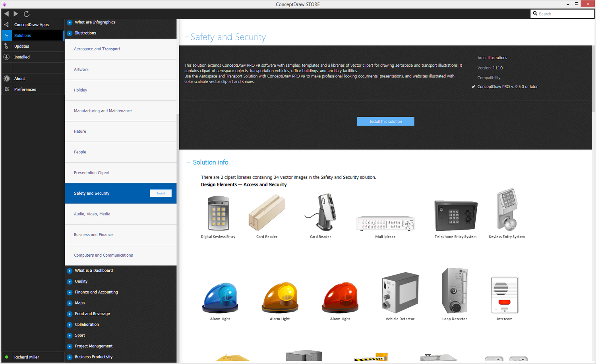Select the Loop Detector clipart
The width and height of the screenshot is (596, 364).
click(455, 291)
